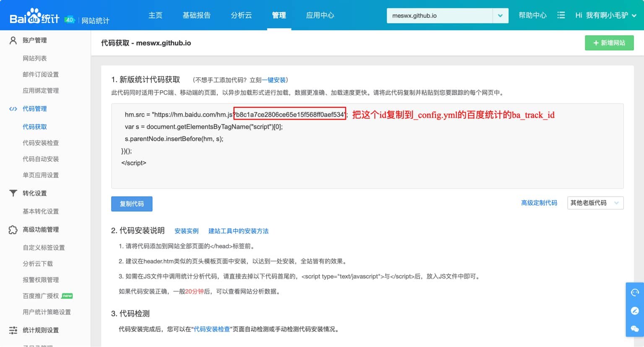Click the 'Hi 我有啊小毛驴' username
The image size is (644, 347).
click(x=602, y=16)
